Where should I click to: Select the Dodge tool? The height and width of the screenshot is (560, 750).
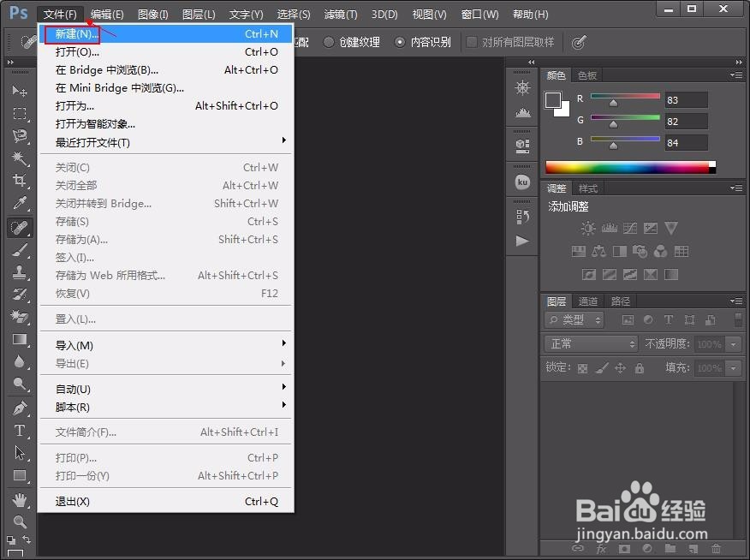pyautogui.click(x=20, y=384)
